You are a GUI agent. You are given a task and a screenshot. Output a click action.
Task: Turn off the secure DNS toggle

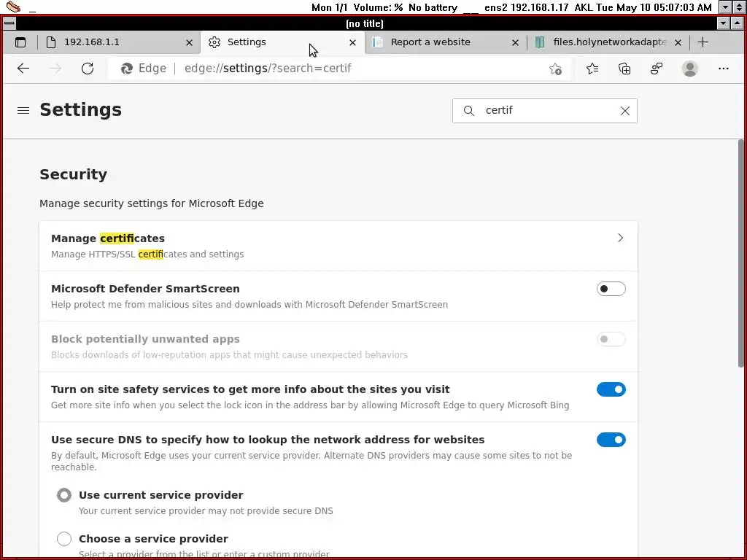(611, 440)
